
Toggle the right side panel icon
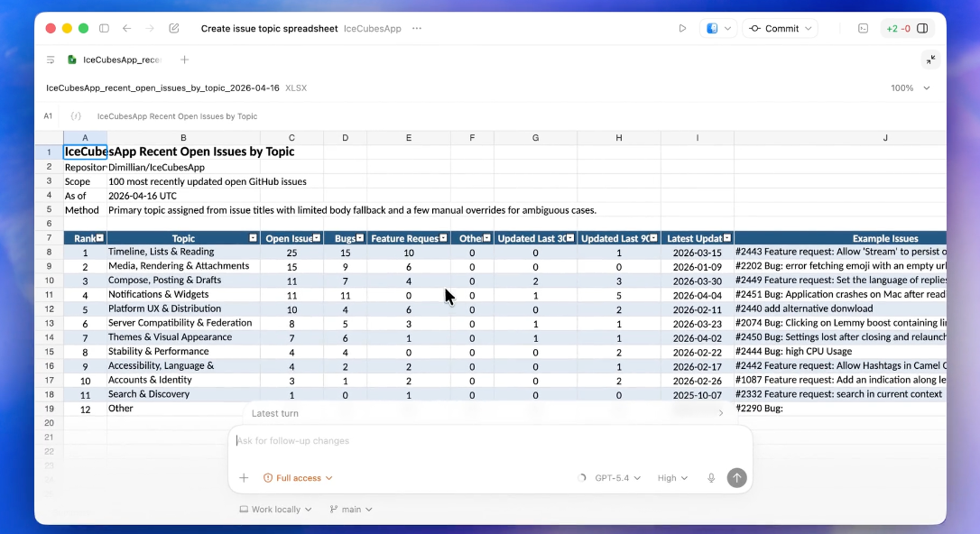922,29
